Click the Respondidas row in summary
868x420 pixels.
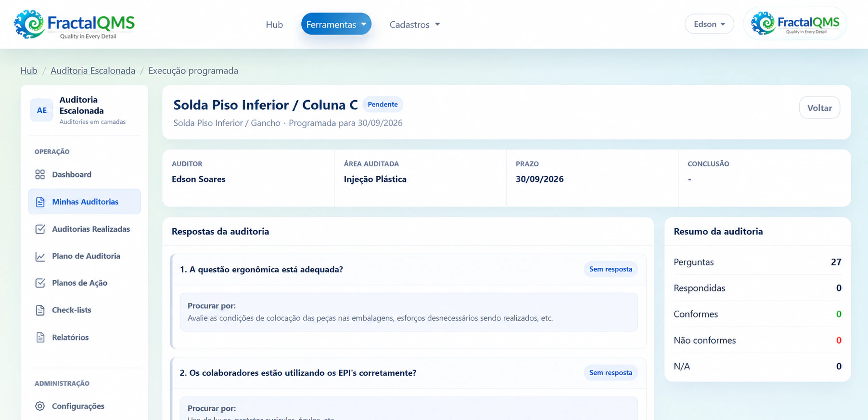tap(757, 288)
